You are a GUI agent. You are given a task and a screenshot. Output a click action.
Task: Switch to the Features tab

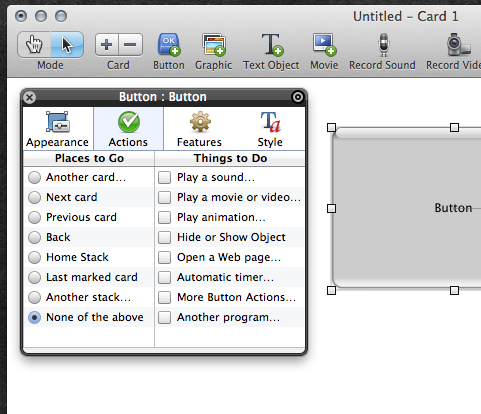199,129
